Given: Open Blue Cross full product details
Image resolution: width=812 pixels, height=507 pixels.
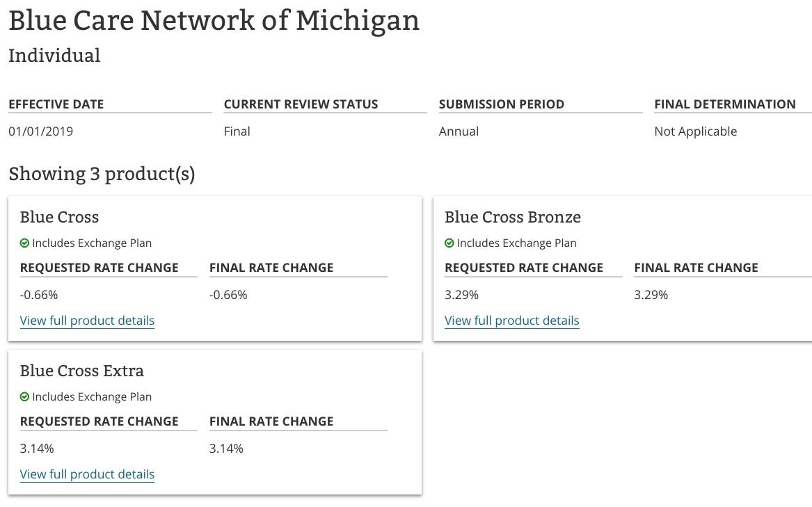Looking at the screenshot, I should [87, 321].
